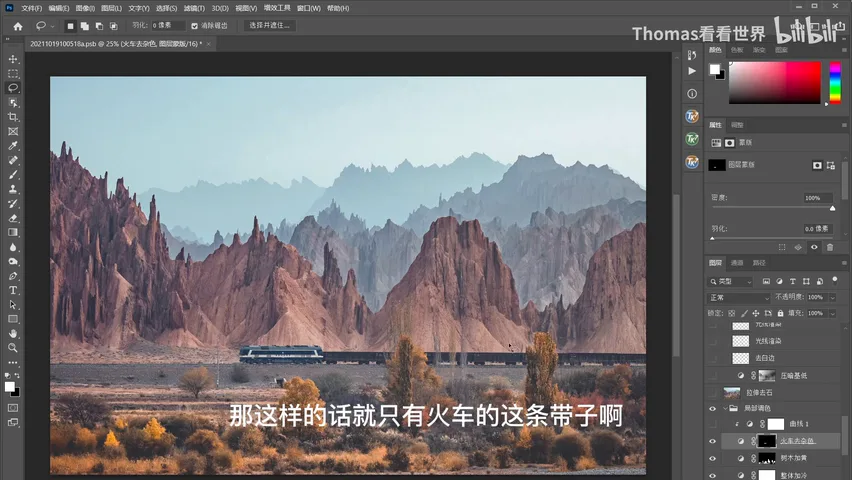The width and height of the screenshot is (852, 480).
Task: Switch to the 通道 channels tab
Action: (737, 263)
